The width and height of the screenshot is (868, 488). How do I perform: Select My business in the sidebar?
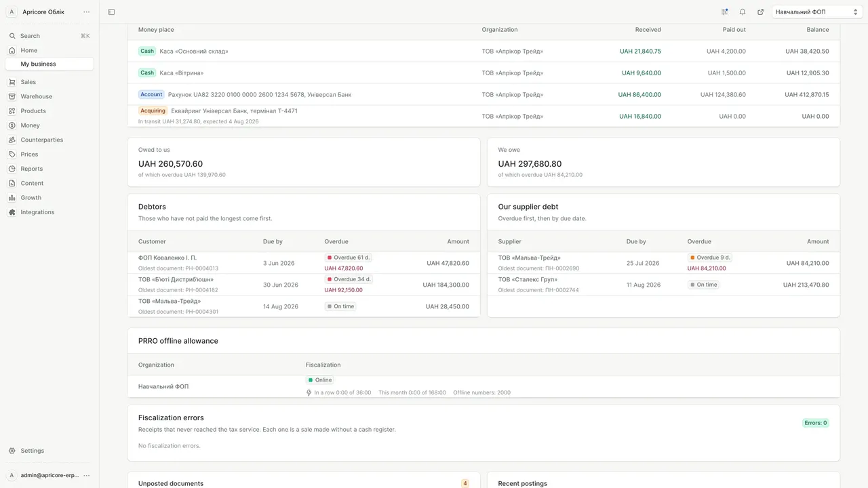[x=50, y=64]
